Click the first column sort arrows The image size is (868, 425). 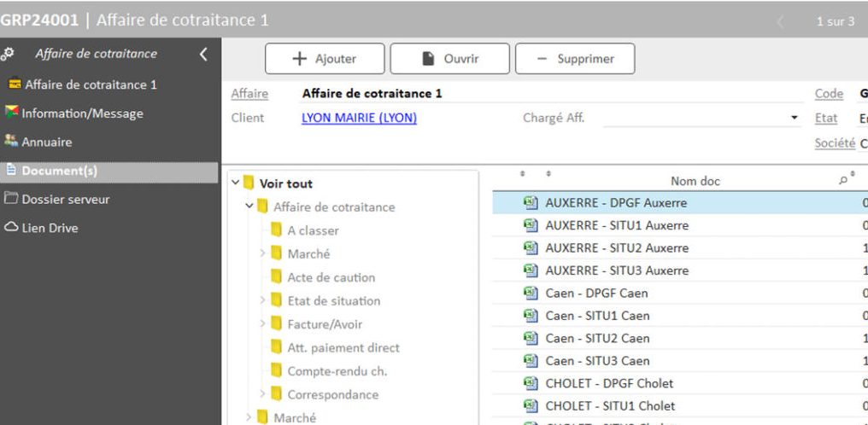coord(523,173)
